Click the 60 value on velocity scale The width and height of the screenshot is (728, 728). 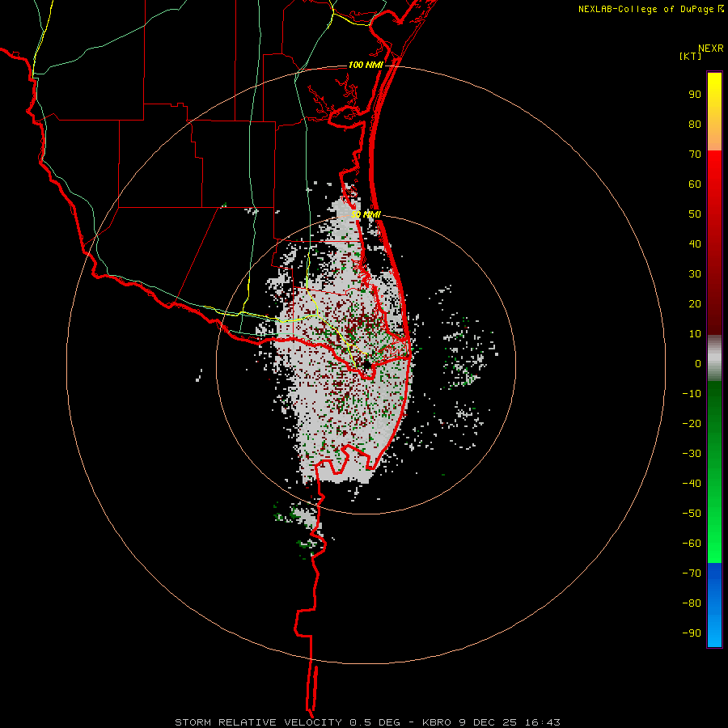[x=695, y=184]
